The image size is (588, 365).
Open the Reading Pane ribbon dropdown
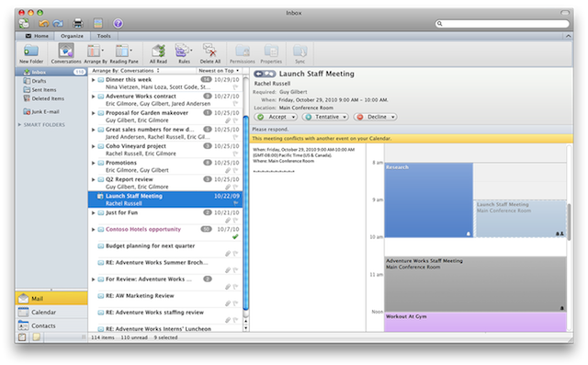click(x=124, y=53)
